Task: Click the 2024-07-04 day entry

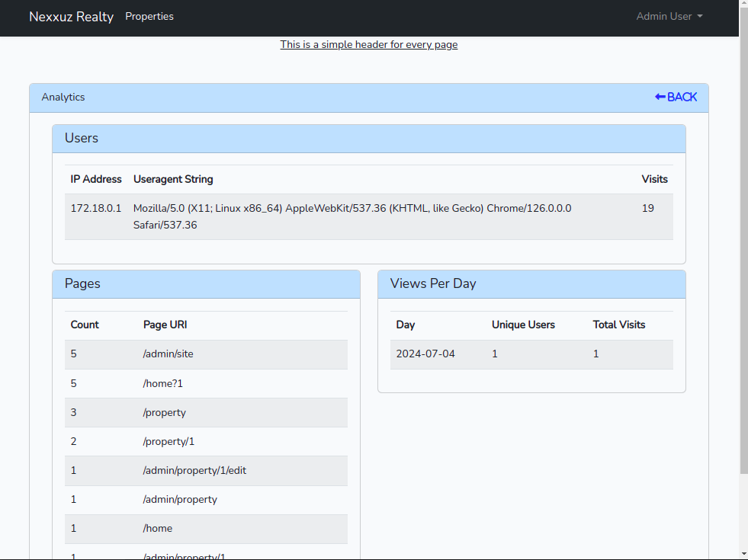Action: pos(425,354)
